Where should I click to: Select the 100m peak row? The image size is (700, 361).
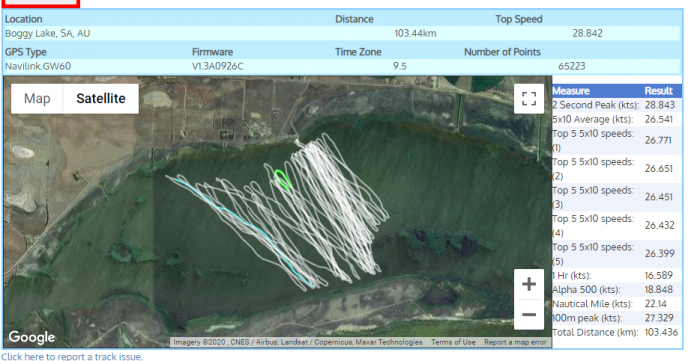(617, 318)
